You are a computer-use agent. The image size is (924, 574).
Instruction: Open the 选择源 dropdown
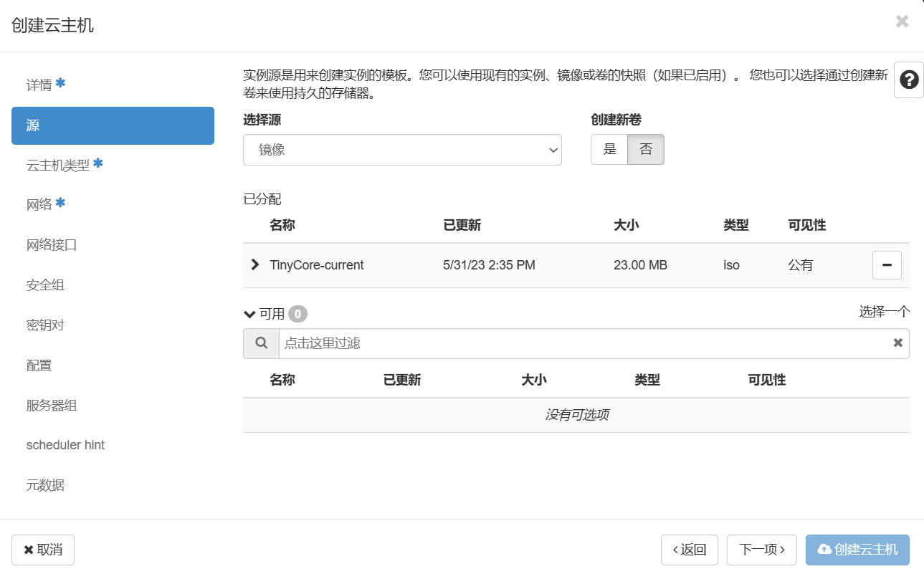click(402, 150)
